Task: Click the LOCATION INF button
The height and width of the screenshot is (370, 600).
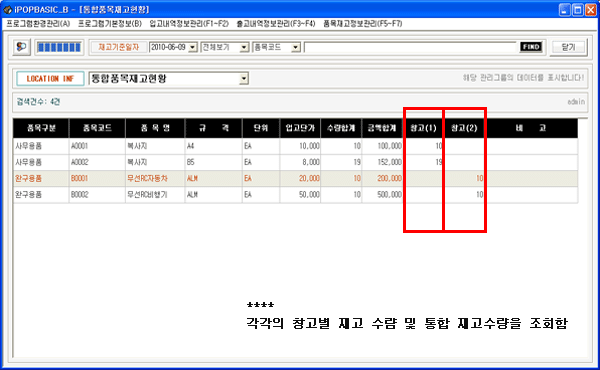Action: pyautogui.click(x=50, y=78)
